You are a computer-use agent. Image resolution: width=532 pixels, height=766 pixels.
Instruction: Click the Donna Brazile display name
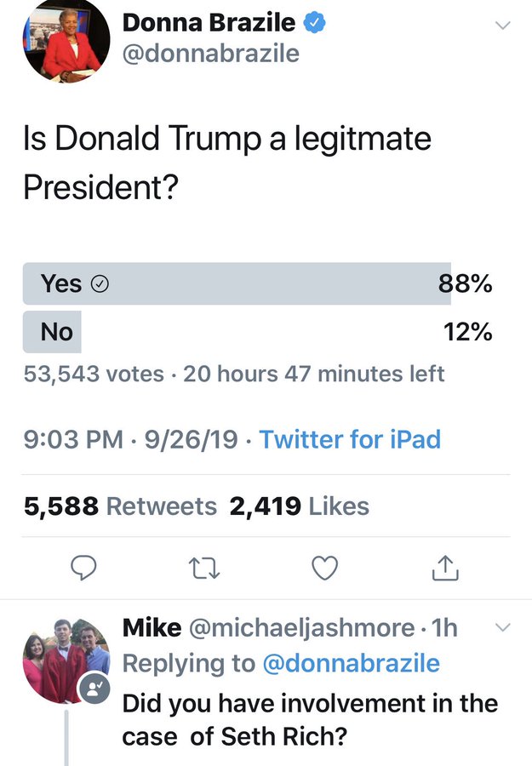click(x=209, y=23)
